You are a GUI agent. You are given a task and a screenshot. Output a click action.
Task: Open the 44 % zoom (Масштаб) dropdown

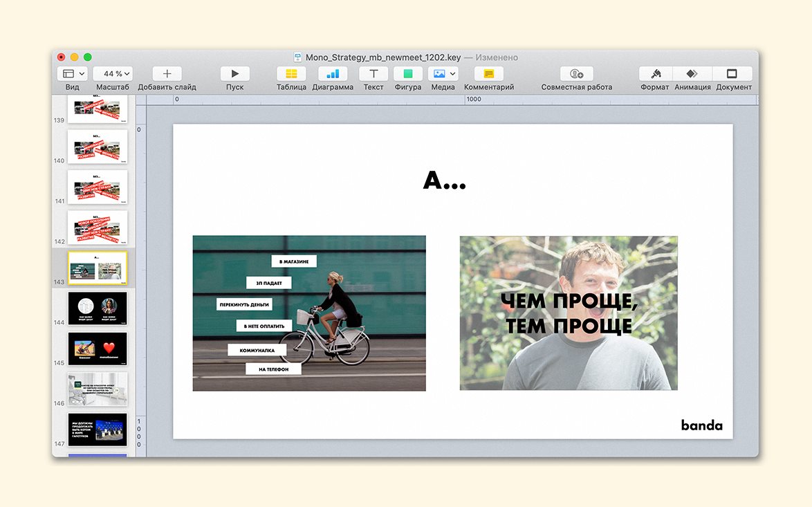[x=113, y=74]
